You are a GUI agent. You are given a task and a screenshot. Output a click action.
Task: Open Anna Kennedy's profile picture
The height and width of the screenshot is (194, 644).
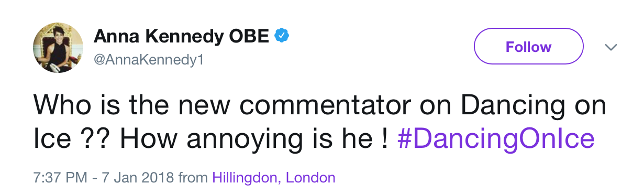(59, 47)
